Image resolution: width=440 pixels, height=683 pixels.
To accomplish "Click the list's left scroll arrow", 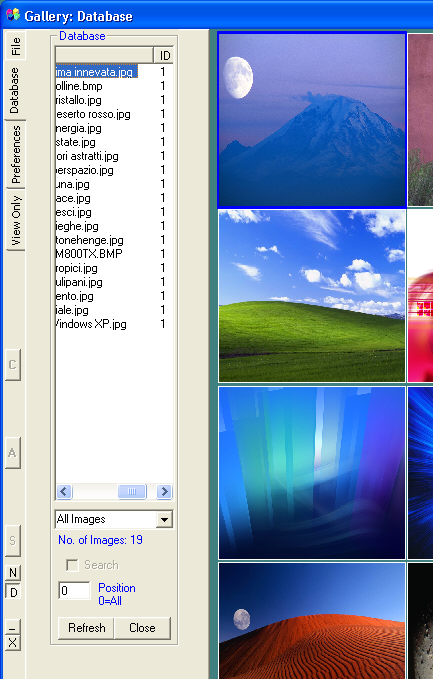I will click(x=64, y=492).
